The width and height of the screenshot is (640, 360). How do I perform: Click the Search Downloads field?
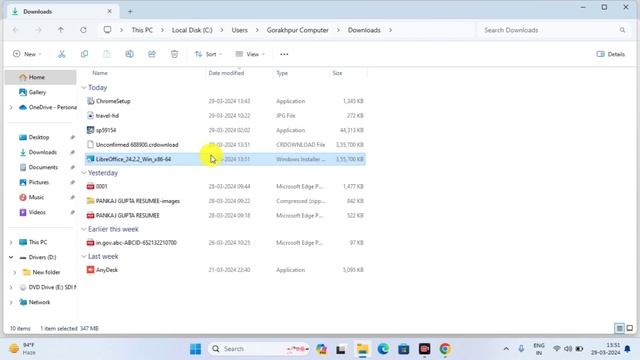click(554, 30)
